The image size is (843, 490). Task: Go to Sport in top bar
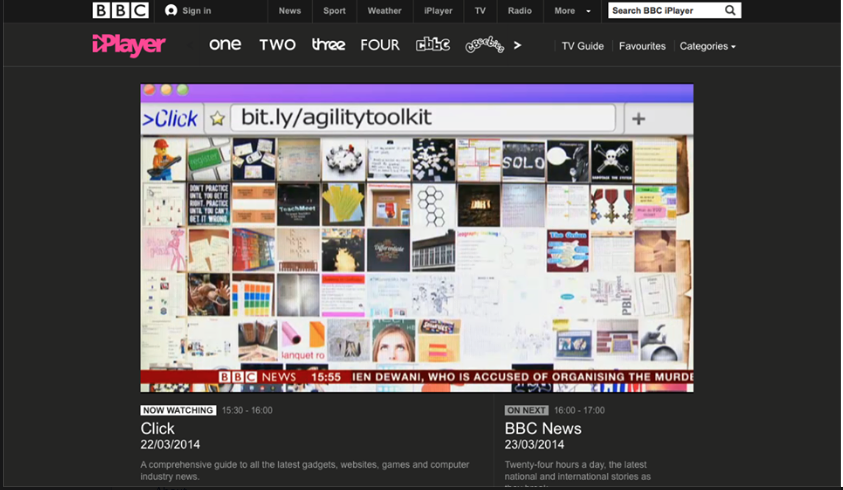pos(334,11)
